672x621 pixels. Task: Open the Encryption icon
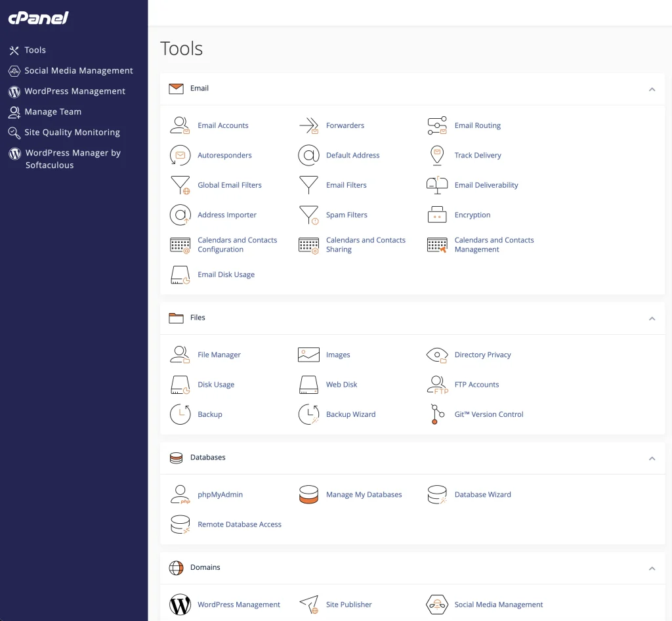point(437,215)
